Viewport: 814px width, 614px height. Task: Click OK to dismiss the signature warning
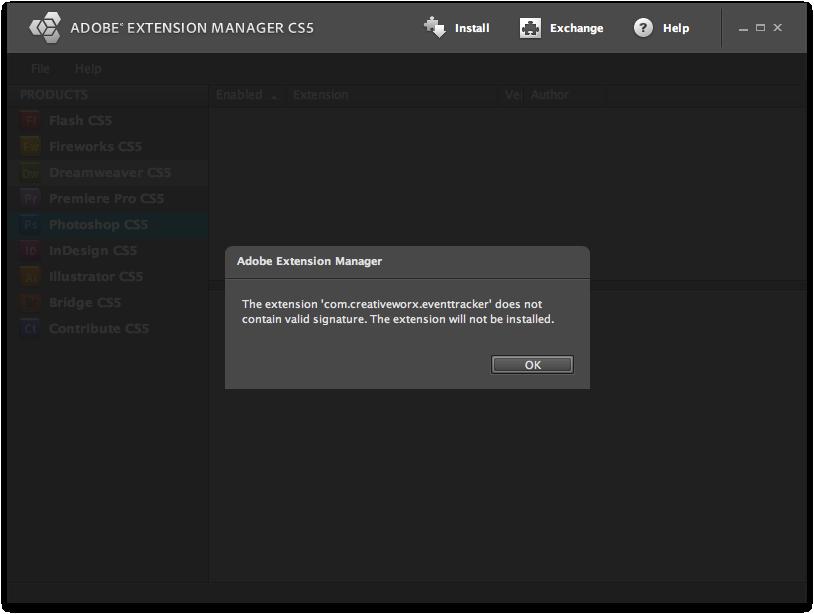click(531, 364)
